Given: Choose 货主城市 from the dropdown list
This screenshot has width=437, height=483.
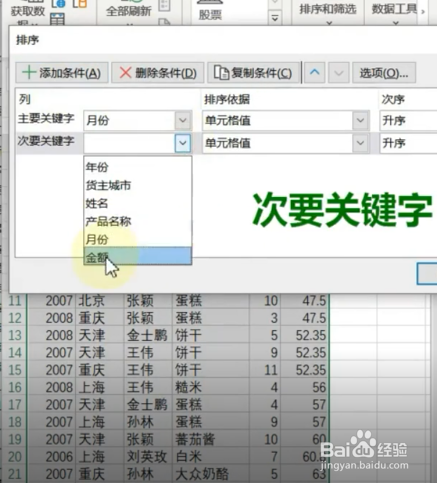Looking at the screenshot, I should [138, 185].
